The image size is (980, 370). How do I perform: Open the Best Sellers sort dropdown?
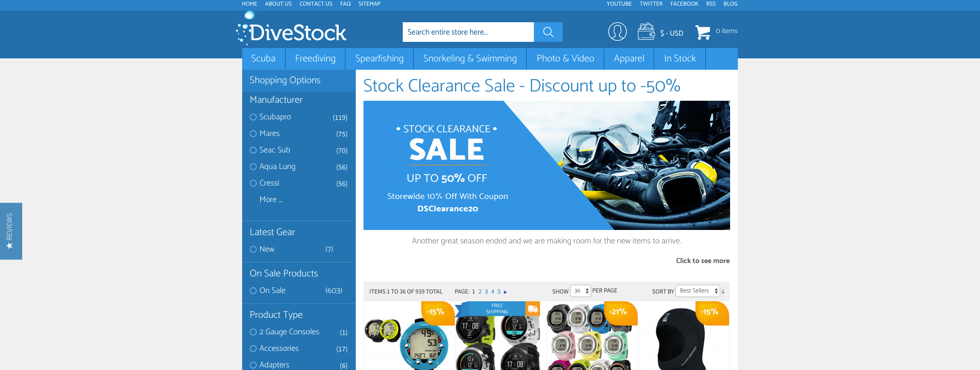coord(698,291)
